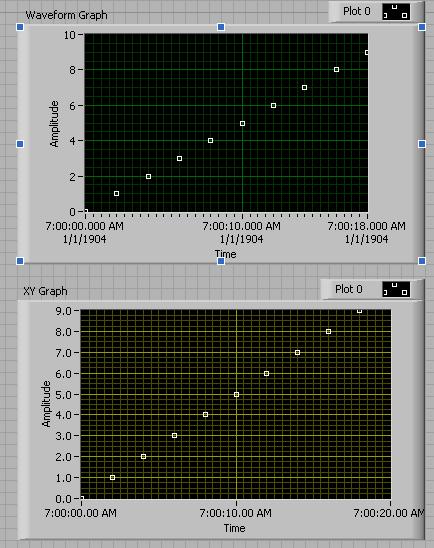Screen dimensions: 434x548
Task: Click the XY Graph Time axis label
Action: [234, 528]
